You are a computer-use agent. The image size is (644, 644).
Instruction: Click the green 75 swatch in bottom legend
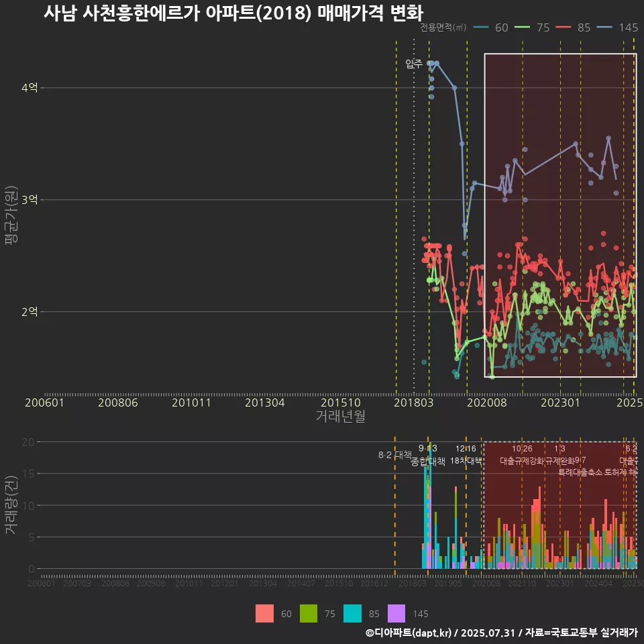click(x=309, y=613)
